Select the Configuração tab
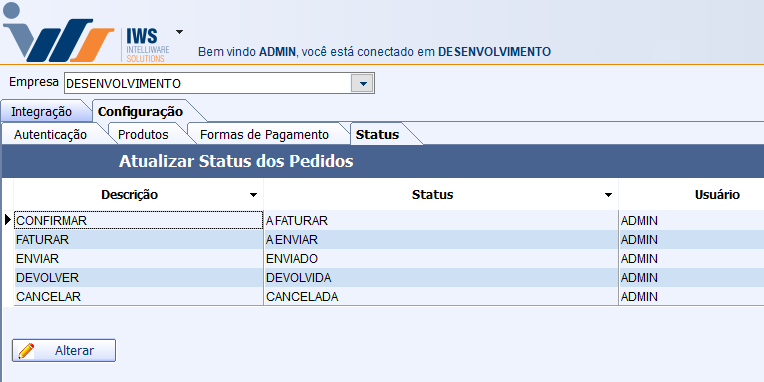The height and width of the screenshot is (382, 764). (x=140, y=112)
